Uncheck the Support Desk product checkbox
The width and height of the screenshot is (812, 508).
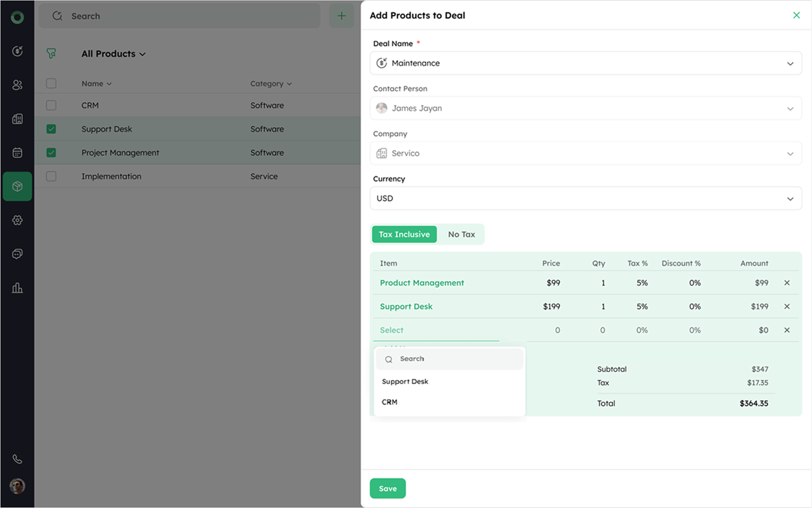tap(51, 129)
